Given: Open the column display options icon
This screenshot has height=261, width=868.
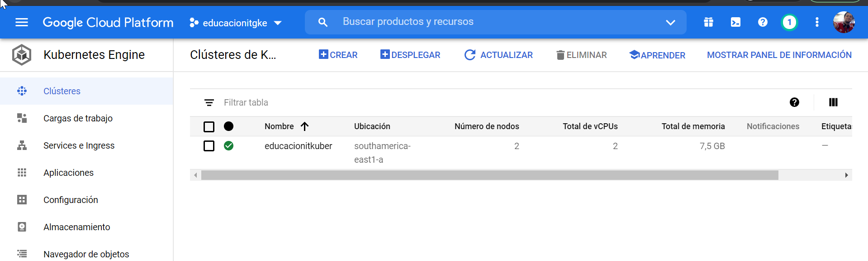Looking at the screenshot, I should click(x=833, y=102).
